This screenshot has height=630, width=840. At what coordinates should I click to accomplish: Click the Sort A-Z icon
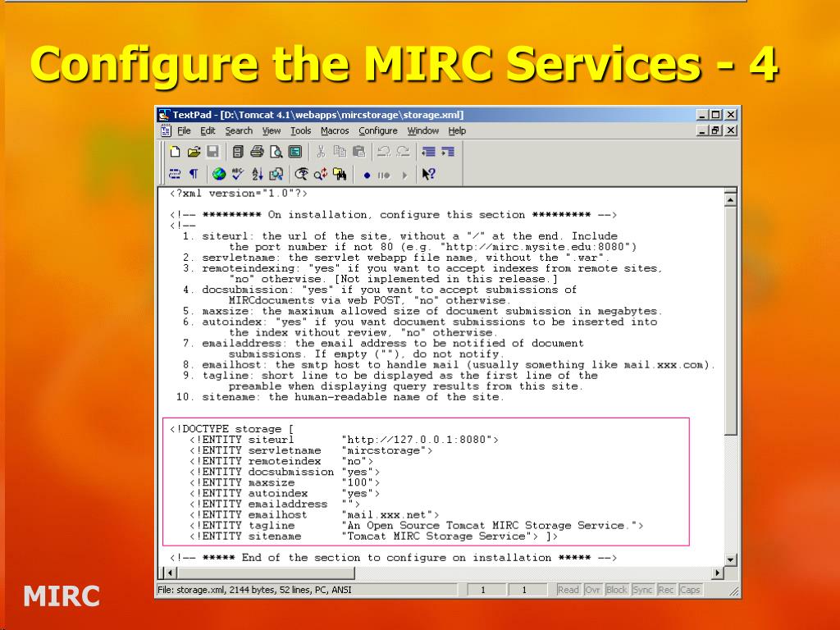(x=257, y=174)
